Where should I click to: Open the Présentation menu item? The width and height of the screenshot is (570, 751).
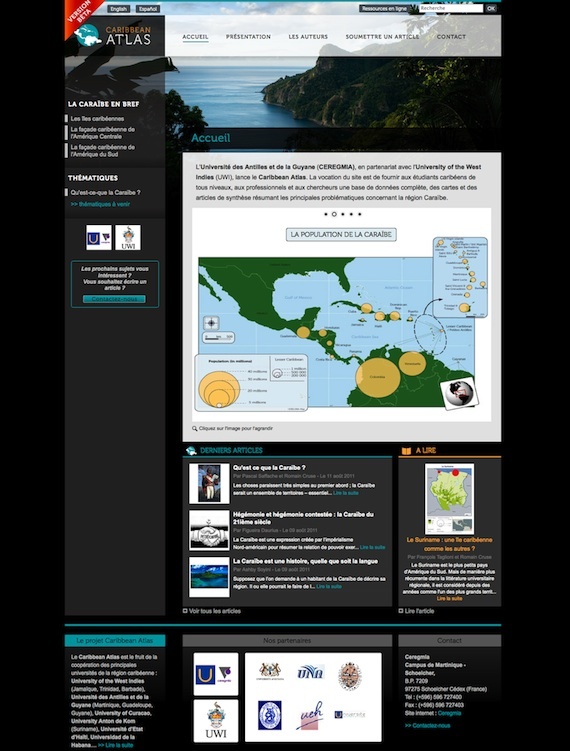point(248,36)
